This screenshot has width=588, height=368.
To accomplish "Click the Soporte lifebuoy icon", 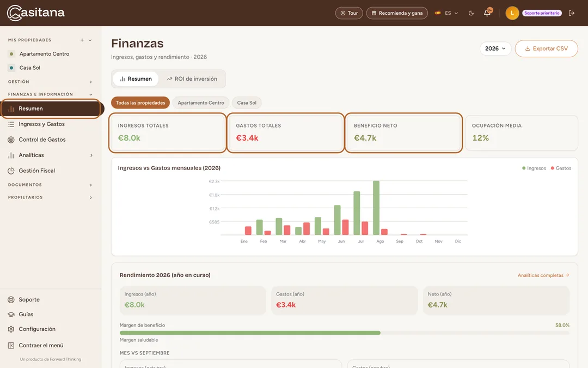I will (11, 300).
